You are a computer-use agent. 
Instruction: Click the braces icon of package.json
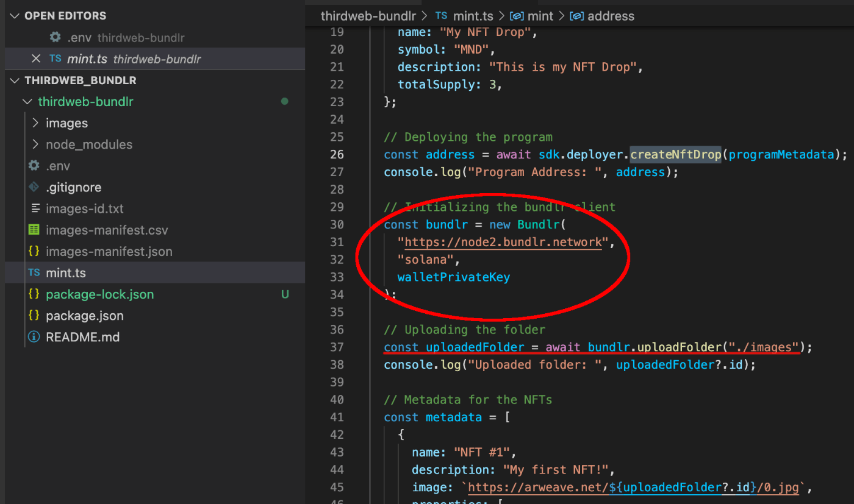point(34,316)
